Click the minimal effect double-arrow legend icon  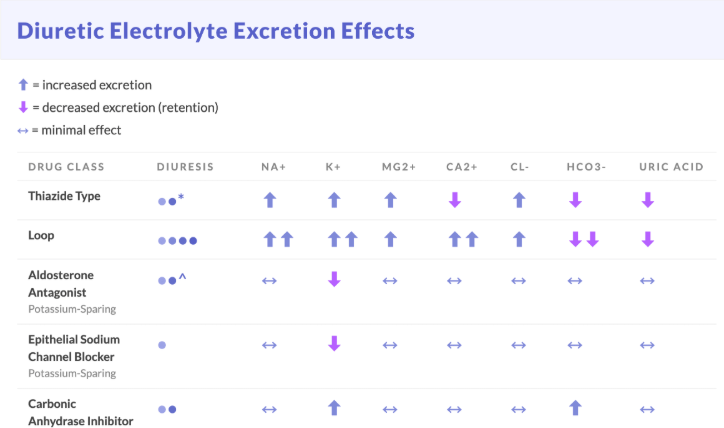[24, 130]
